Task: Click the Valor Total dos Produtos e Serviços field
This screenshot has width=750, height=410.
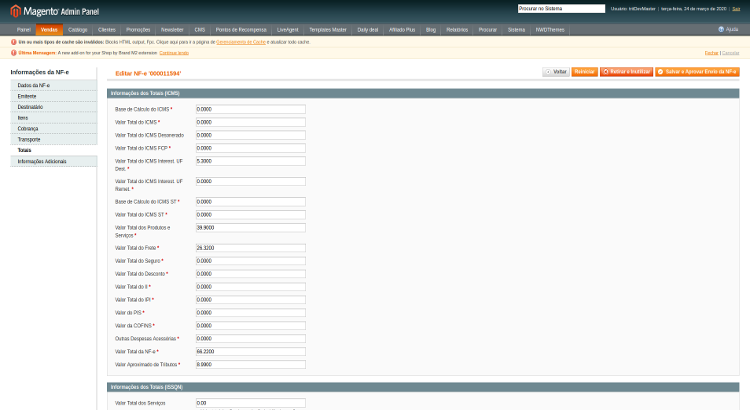Action: pos(251,228)
